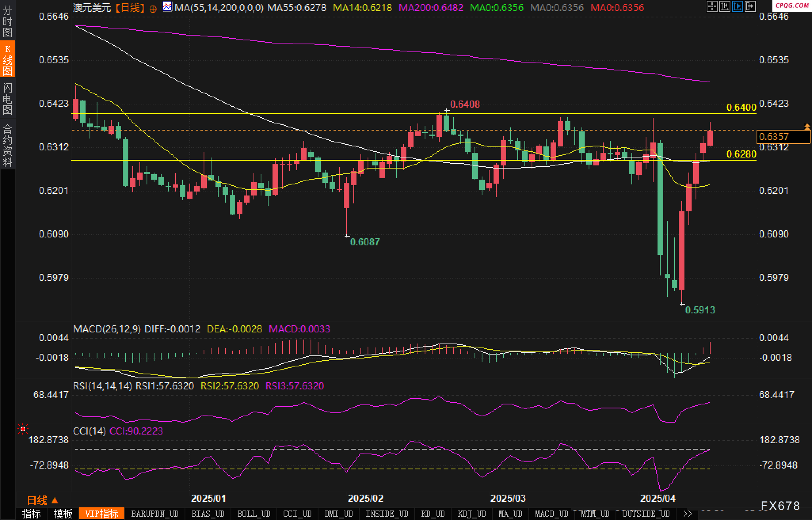Select the crosshair cursor icon

(x=712, y=6)
